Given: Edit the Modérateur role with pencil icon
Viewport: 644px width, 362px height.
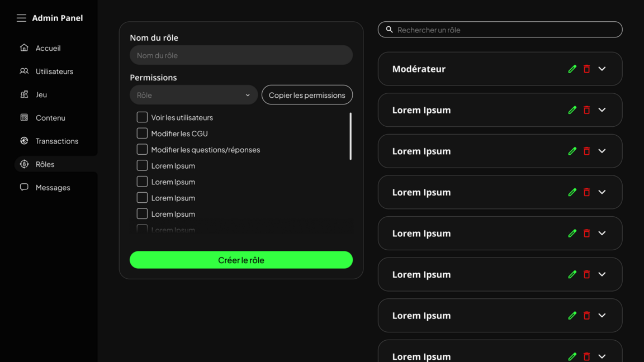Looking at the screenshot, I should (572, 69).
